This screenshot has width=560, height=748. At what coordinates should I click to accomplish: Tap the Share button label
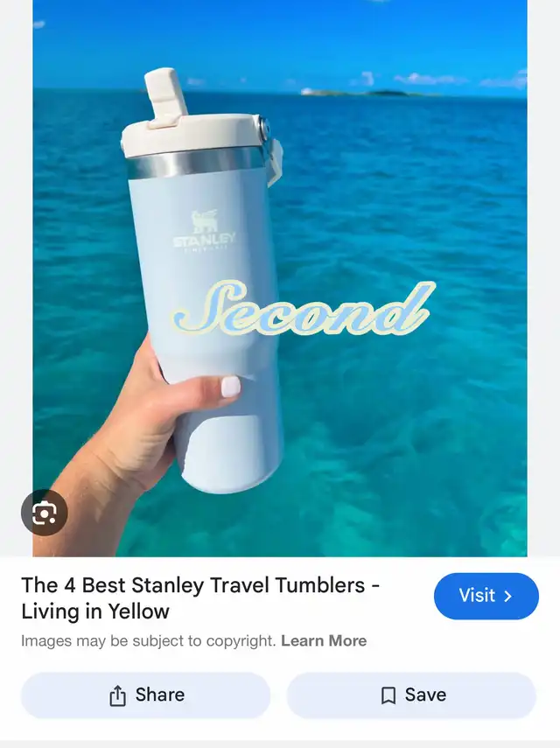[x=160, y=695]
